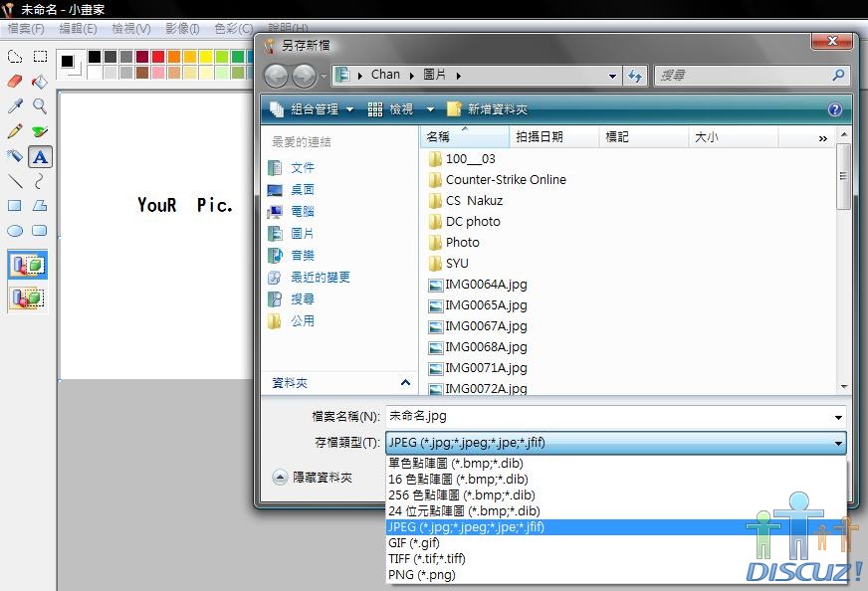Choose the Text tool (A)

click(40, 156)
